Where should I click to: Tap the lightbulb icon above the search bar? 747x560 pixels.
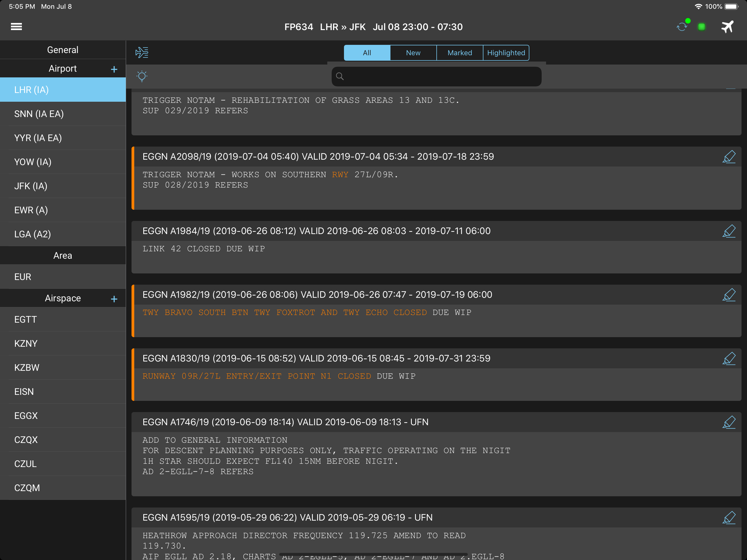[x=141, y=76]
